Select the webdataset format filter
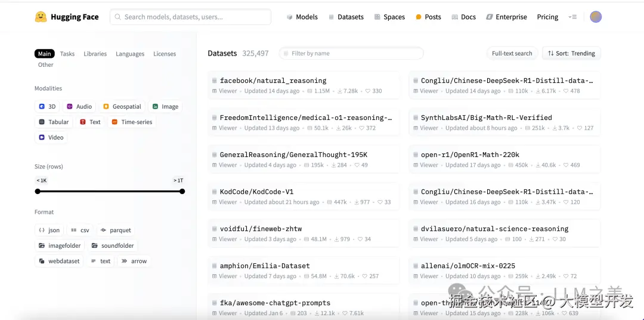644x320 pixels. pyautogui.click(x=59, y=261)
